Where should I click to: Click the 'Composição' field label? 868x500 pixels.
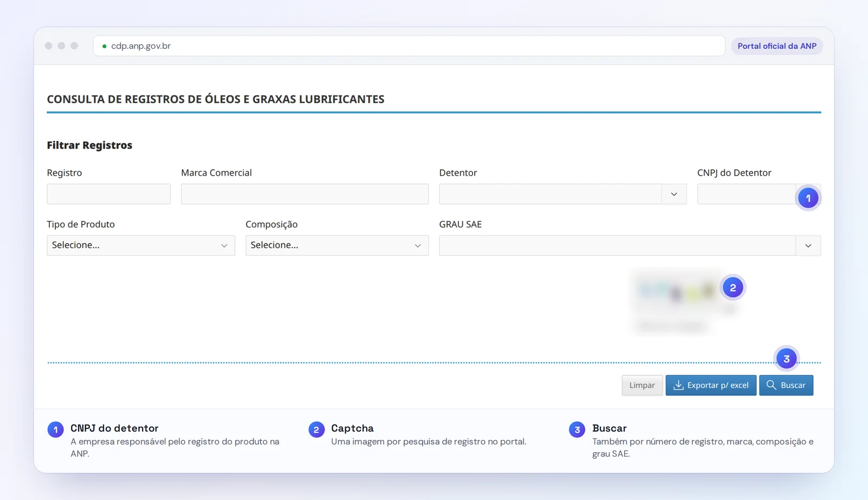tap(271, 225)
